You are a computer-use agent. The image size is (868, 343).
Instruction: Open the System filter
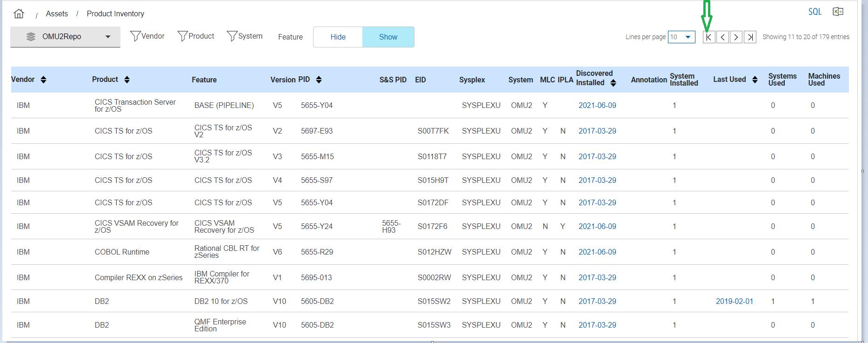(x=245, y=36)
